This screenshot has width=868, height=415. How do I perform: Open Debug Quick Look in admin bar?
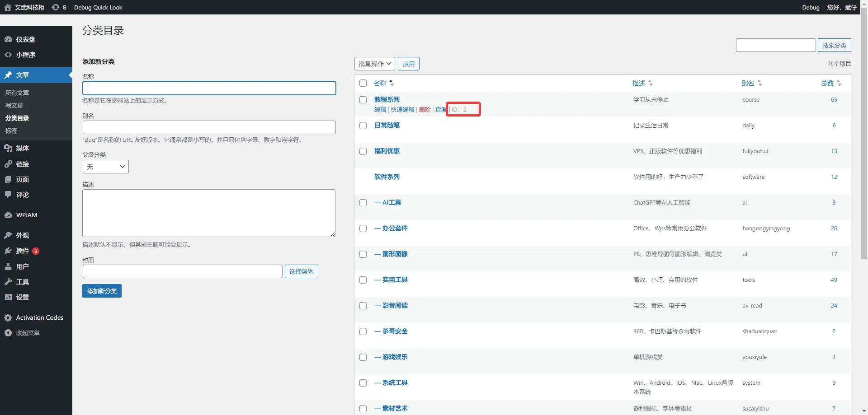(x=98, y=7)
